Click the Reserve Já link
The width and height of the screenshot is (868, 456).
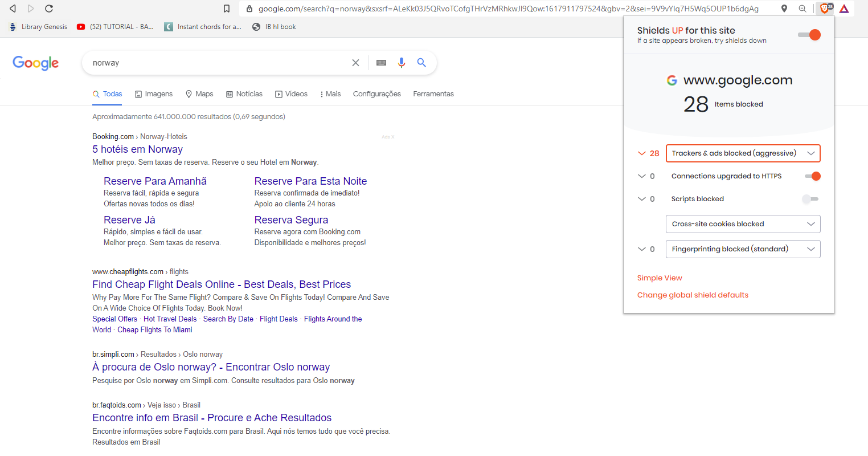click(129, 220)
